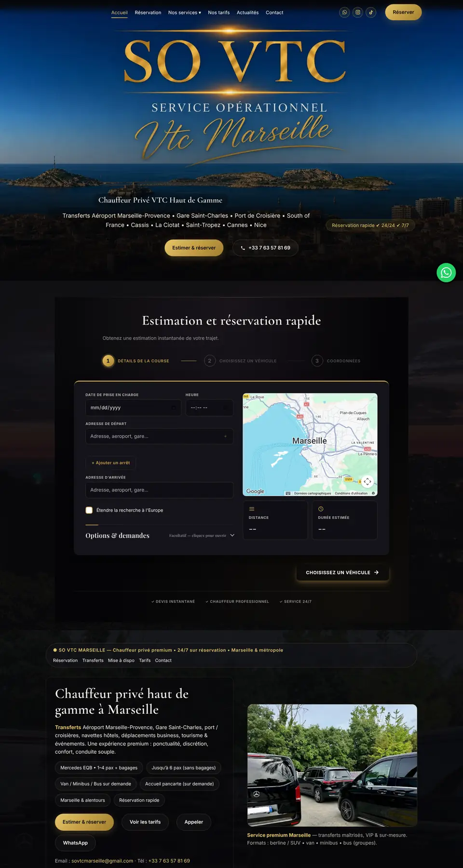Open the calendar picker in the date field
463x868 pixels.
[x=174, y=407]
